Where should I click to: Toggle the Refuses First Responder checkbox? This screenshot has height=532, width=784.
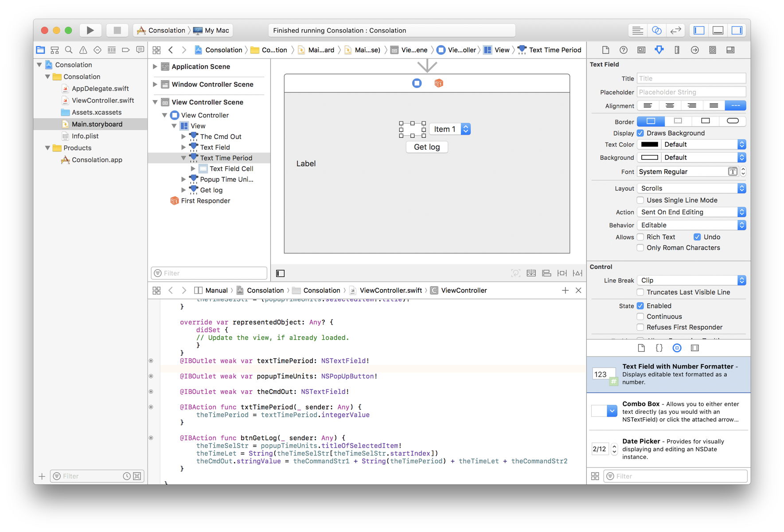pyautogui.click(x=640, y=327)
